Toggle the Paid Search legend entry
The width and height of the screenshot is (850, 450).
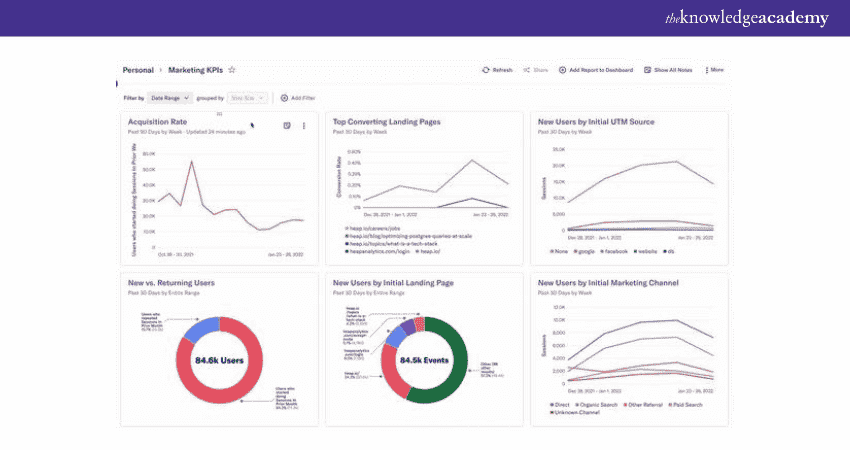[x=687, y=404]
